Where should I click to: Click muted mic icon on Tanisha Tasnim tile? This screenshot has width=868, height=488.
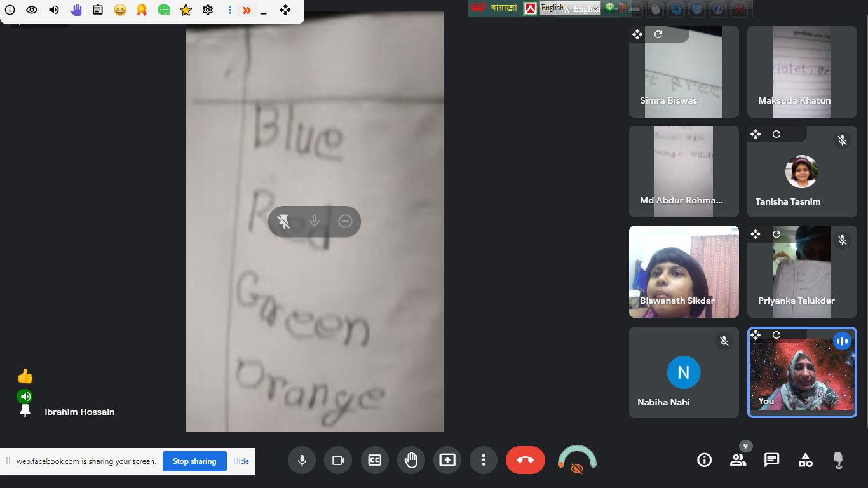click(x=842, y=140)
